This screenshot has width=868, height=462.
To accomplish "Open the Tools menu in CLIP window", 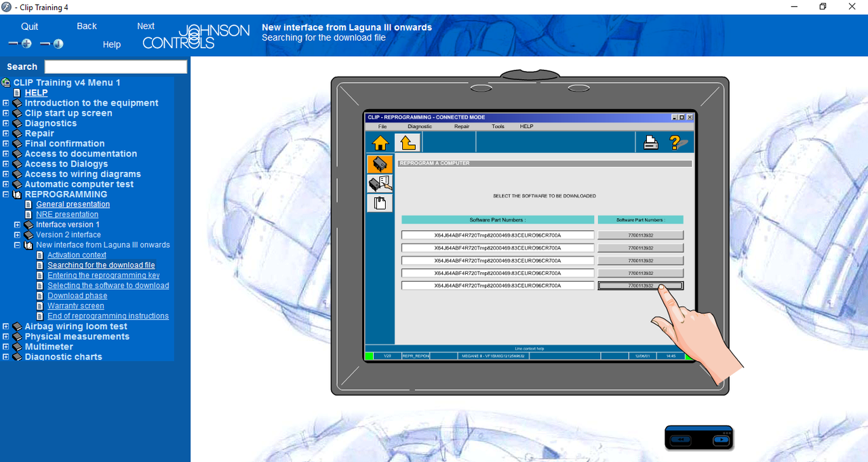I will tap(498, 127).
